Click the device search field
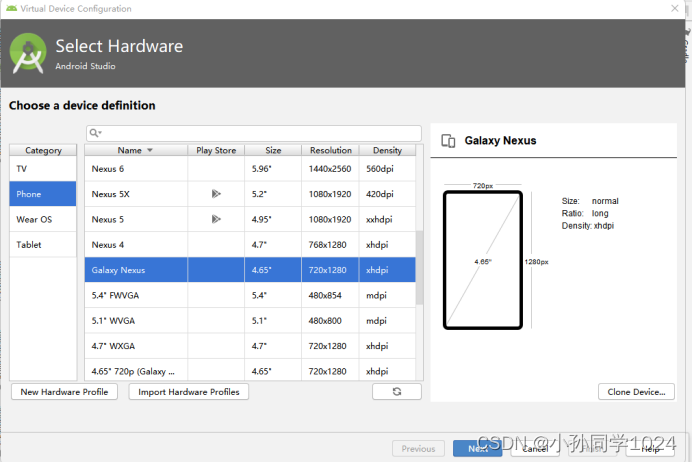The height and width of the screenshot is (462, 692). [x=254, y=133]
